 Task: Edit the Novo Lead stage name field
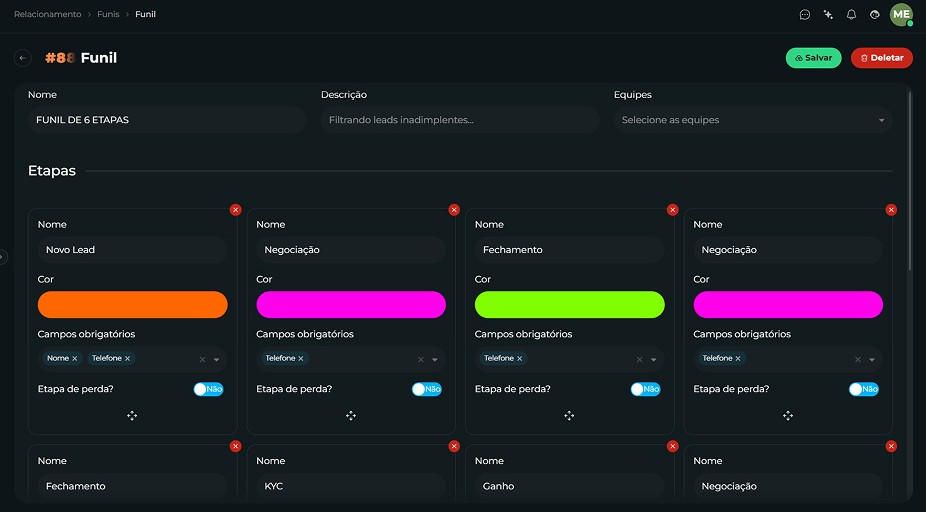[132, 250]
